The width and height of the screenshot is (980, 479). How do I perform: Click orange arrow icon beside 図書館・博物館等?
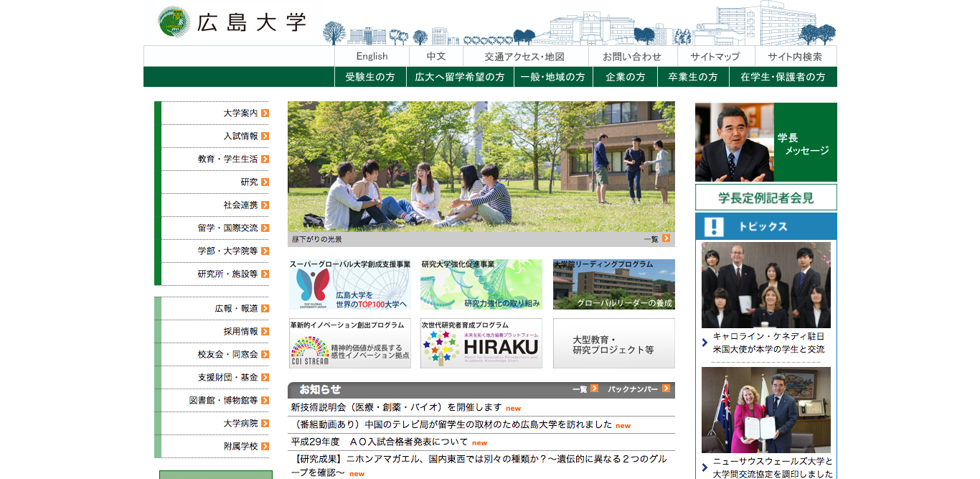point(265,401)
